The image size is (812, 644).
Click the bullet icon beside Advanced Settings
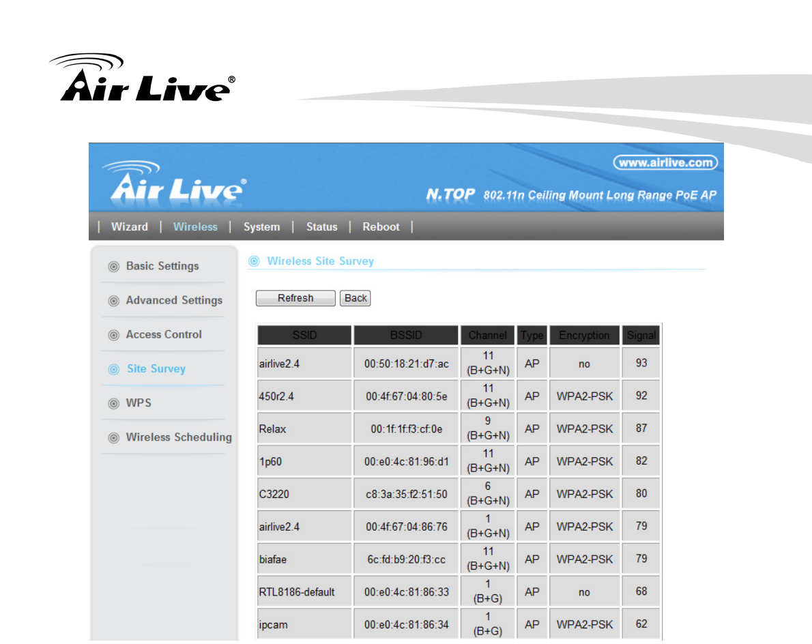click(114, 301)
